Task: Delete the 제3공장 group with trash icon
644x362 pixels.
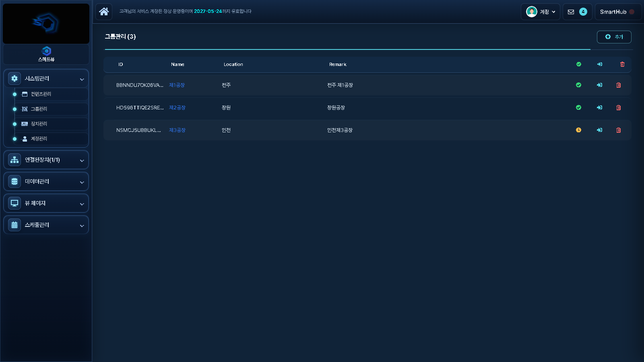Action: click(x=619, y=130)
